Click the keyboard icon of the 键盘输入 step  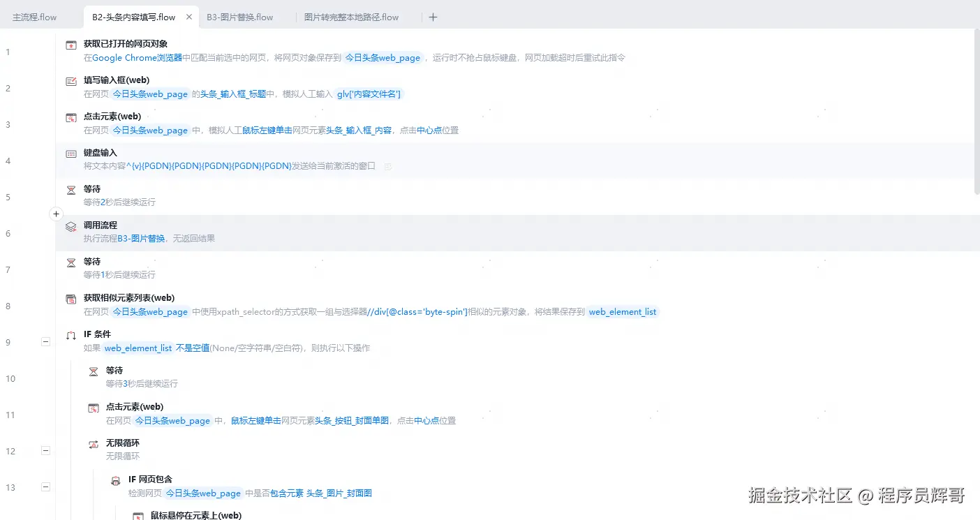(x=70, y=153)
